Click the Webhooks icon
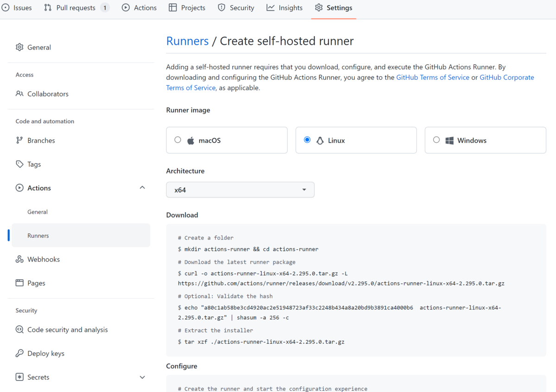This screenshot has width=556, height=392. click(19, 259)
